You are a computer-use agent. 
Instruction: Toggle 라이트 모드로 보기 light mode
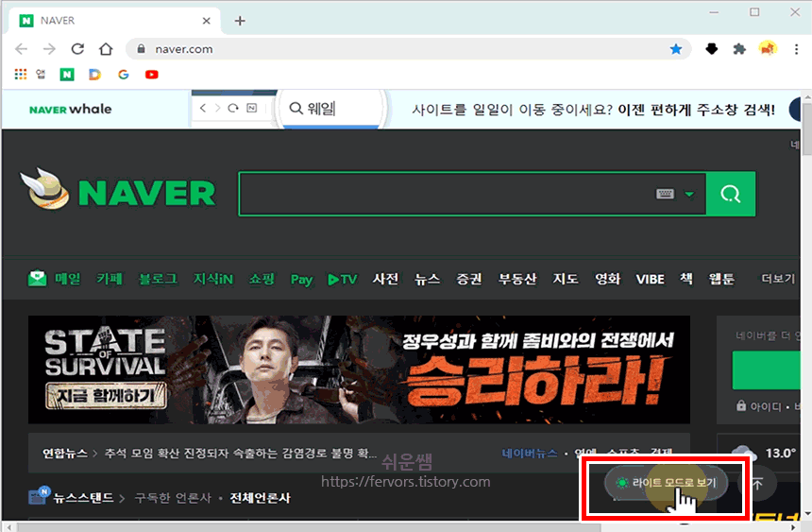pyautogui.click(x=667, y=483)
